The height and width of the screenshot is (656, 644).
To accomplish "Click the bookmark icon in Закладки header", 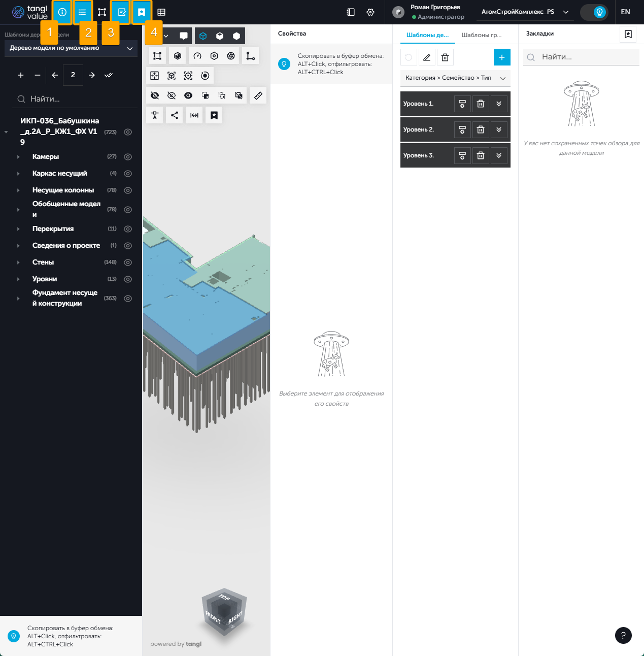I will pos(628,34).
